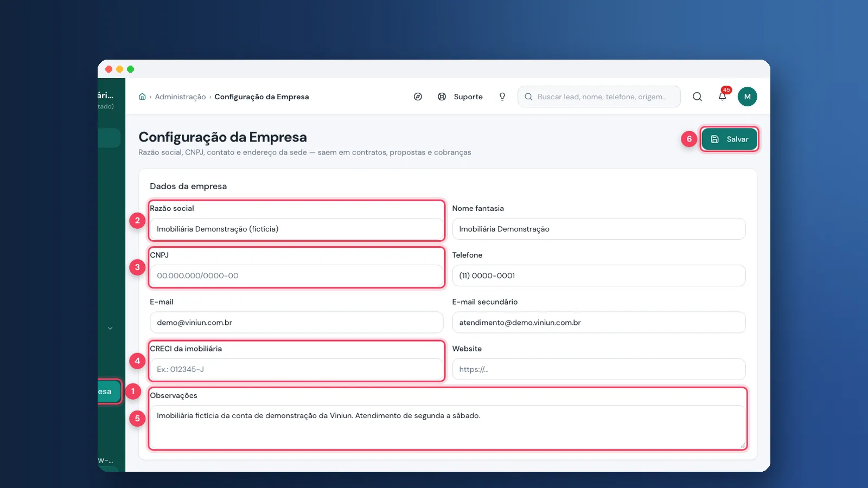Screen dimensions: 868x488
Task: Click the standalone magnifier search icon
Action: pos(697,97)
